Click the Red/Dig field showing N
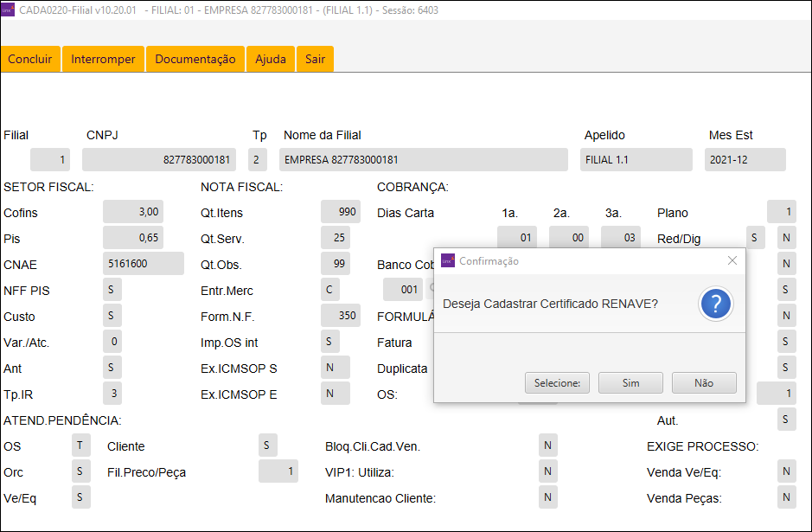The image size is (812, 532). [x=787, y=237]
